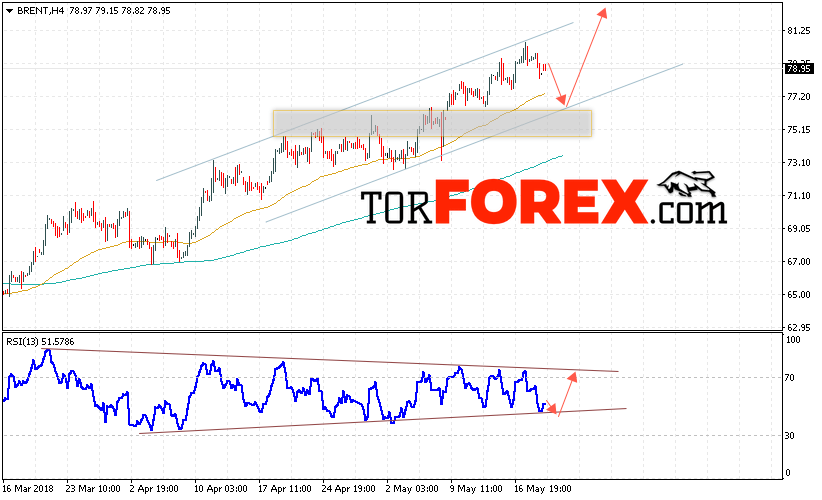This screenshot has height=500, width=822.
Task: Click the 2 Apr 19:00 date label
Action: [154, 489]
